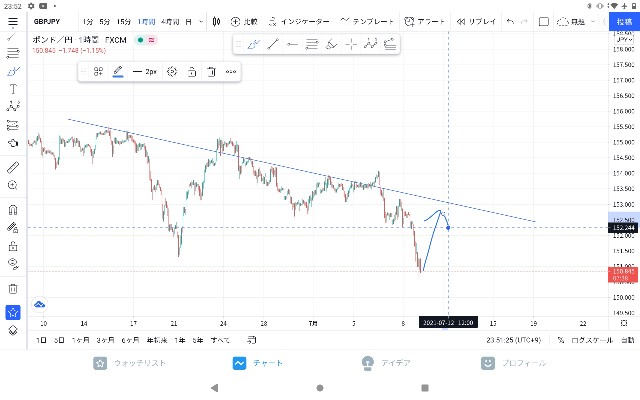640x400 pixels.
Task: Select the Ruler measure tool
Action: (13, 167)
